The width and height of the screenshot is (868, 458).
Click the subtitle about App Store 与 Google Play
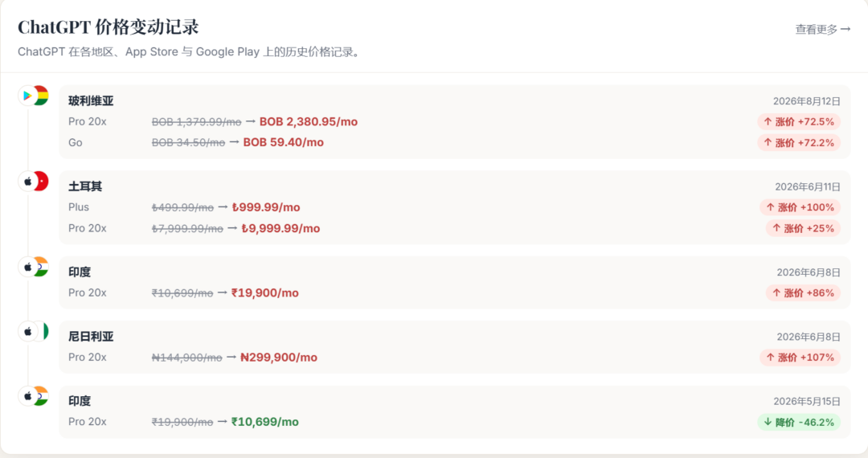(190, 52)
